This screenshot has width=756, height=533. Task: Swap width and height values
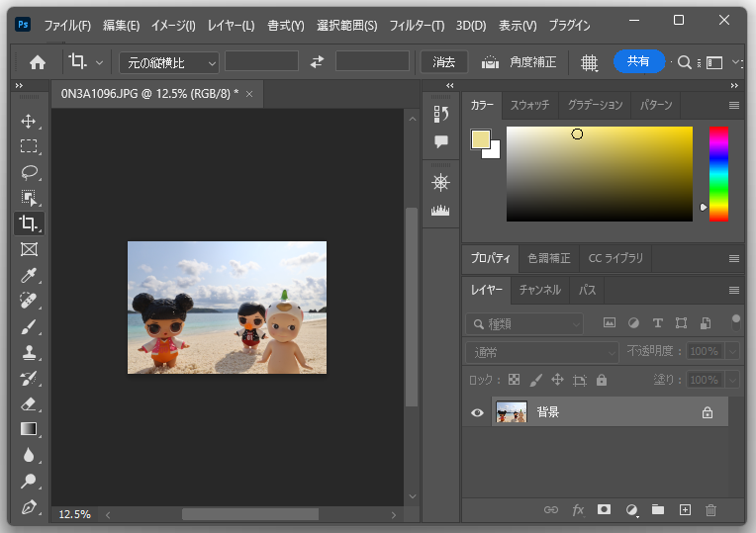point(318,61)
